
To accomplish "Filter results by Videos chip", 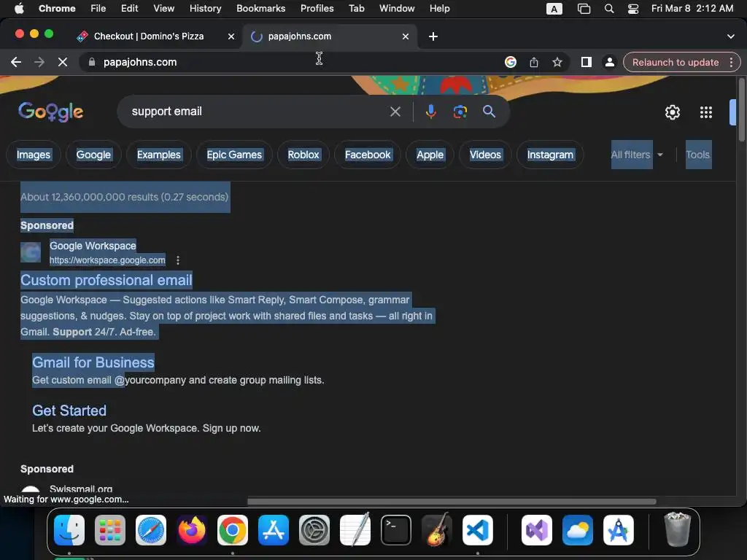I will [485, 155].
